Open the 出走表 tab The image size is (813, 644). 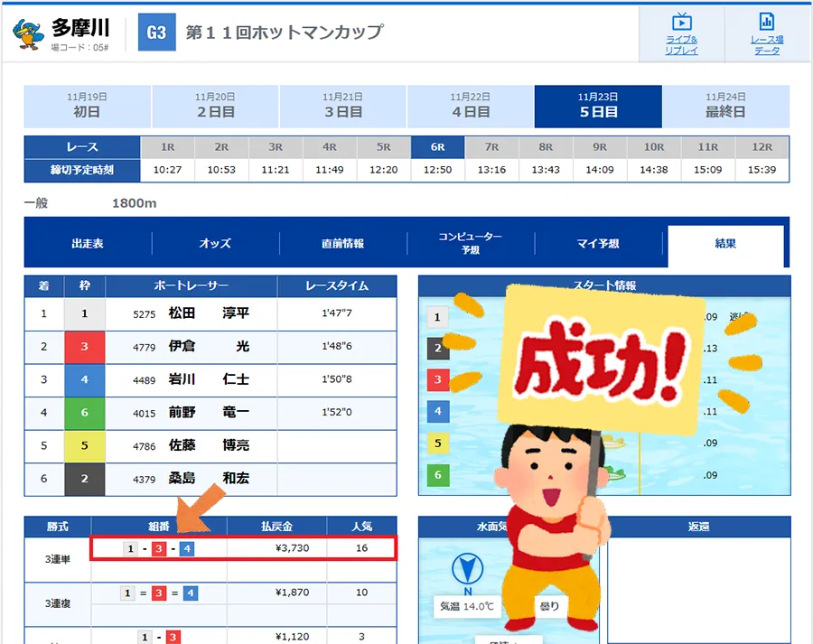88,243
